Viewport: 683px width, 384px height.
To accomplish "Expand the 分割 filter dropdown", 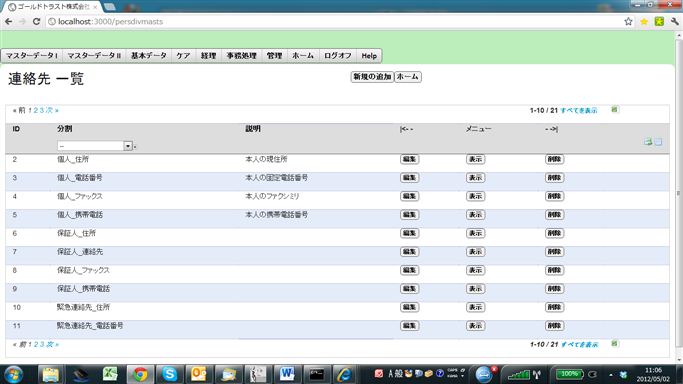I will [128, 146].
